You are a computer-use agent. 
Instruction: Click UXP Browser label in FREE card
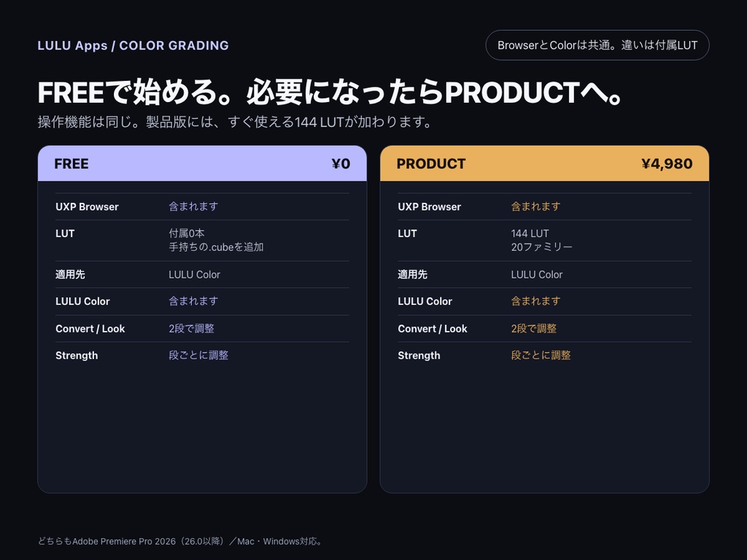[88, 206]
